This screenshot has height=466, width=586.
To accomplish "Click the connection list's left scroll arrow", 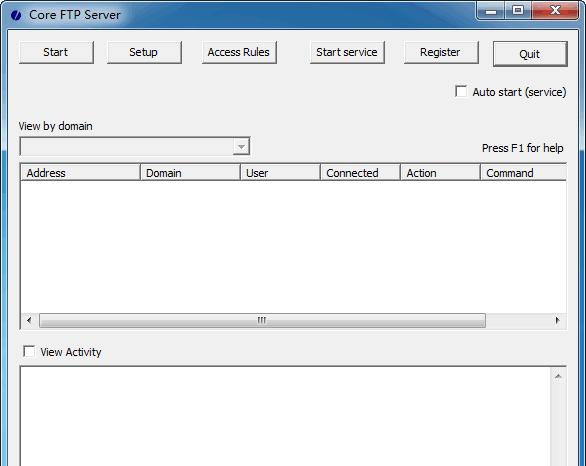I will click(29, 320).
